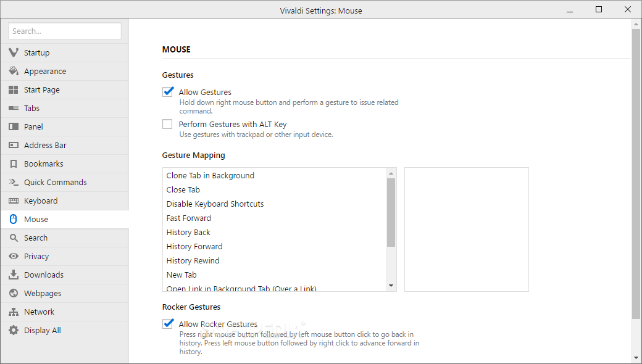Select the Start Page grid icon
Screen dimensions: 642x364
click(x=14, y=89)
